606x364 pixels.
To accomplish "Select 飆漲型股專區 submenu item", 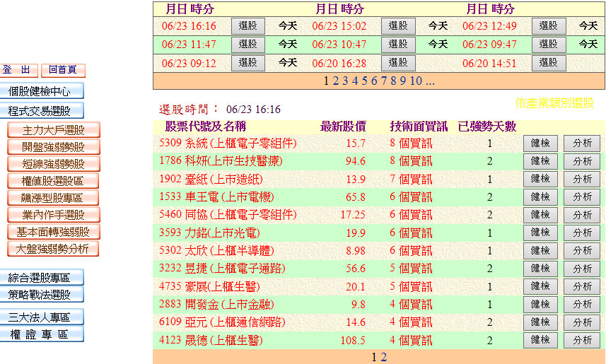I will 53,198.
